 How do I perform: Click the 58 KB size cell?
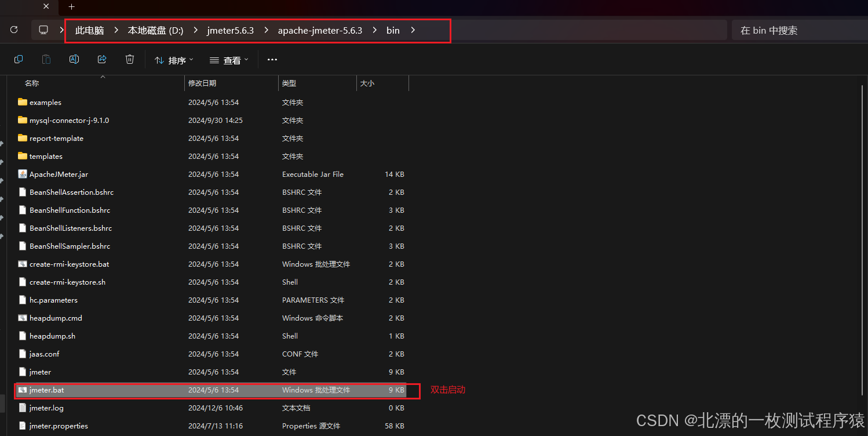tap(395, 426)
